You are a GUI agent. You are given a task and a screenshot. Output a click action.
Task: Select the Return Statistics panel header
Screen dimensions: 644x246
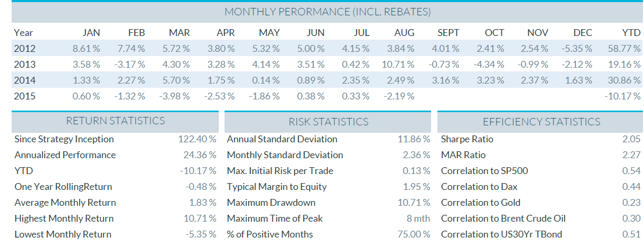[x=115, y=121]
